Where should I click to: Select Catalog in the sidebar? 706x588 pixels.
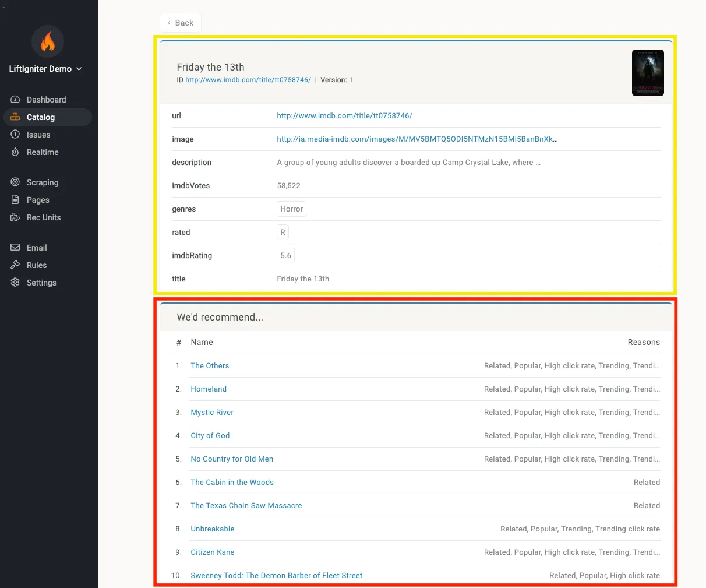click(48, 117)
